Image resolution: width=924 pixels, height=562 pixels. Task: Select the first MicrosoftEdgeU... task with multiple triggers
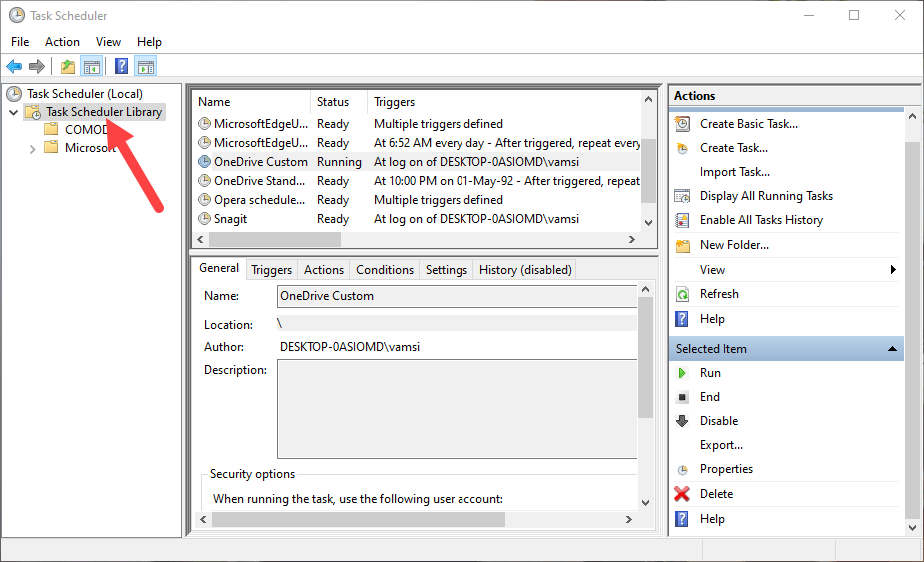419,124
